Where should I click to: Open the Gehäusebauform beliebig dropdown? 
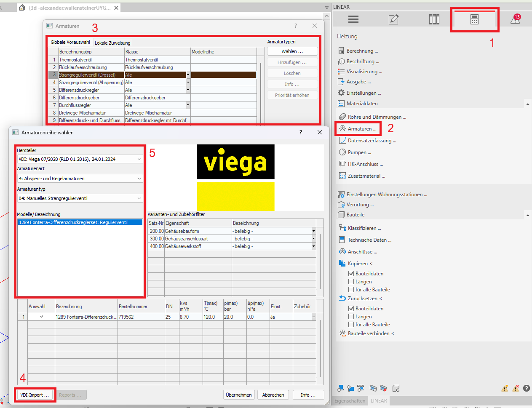(x=313, y=231)
